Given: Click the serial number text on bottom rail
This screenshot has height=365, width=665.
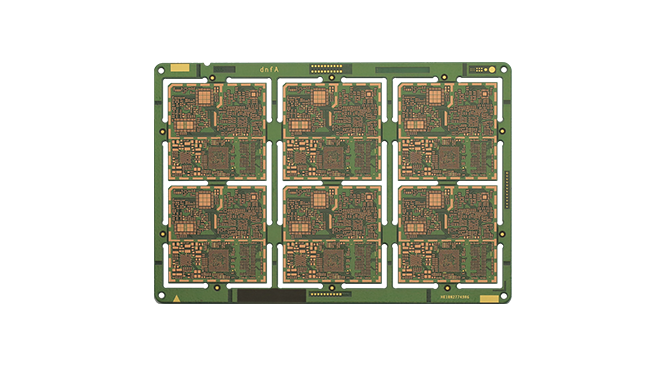Looking at the screenshot, I should [455, 297].
